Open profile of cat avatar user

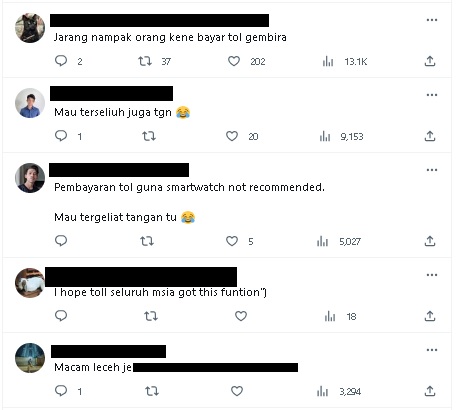coord(30,28)
